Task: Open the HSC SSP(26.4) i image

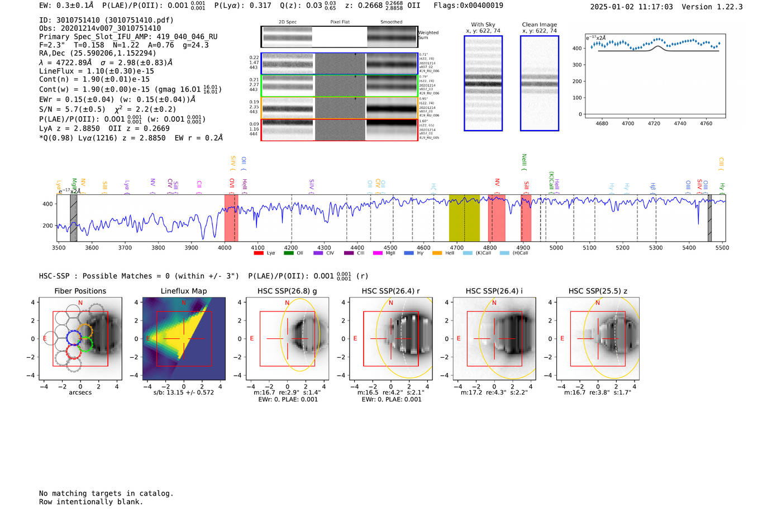Action: pos(494,339)
